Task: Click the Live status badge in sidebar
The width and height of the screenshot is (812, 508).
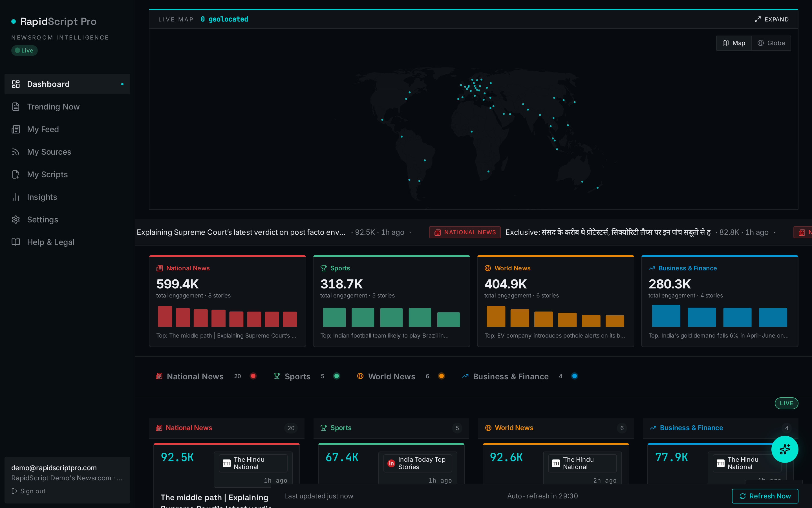Action: (25, 51)
